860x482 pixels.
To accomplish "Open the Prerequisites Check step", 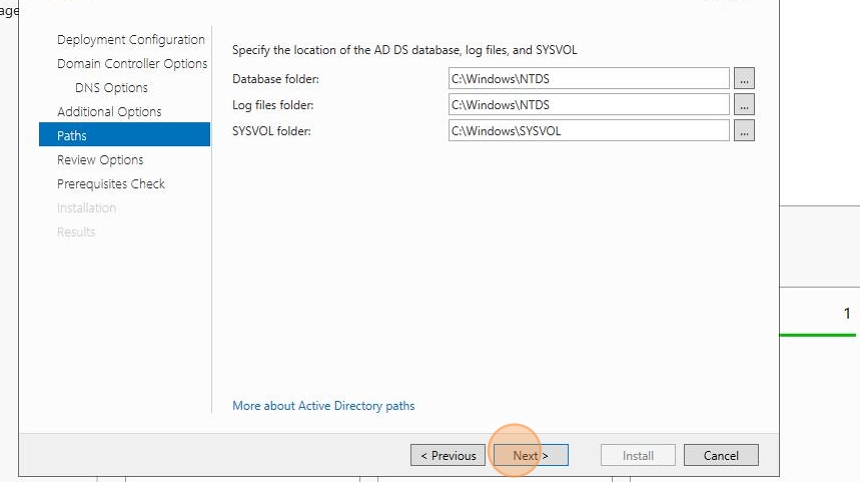I will pos(111,184).
